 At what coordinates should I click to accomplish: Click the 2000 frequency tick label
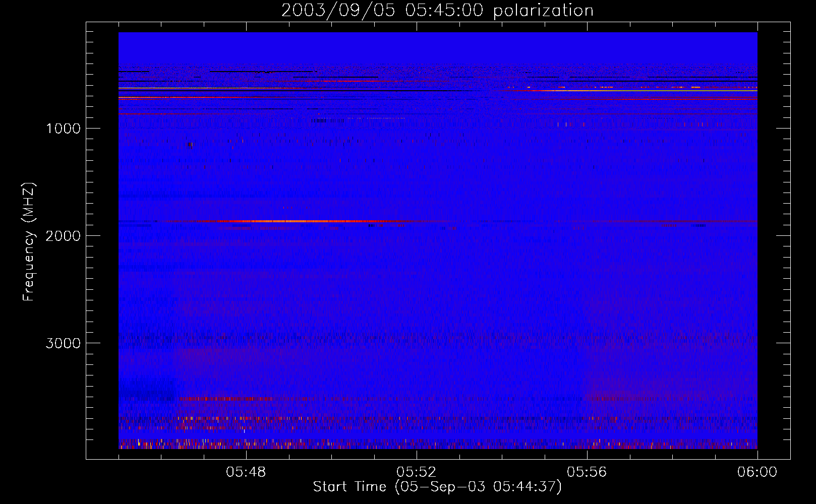click(x=63, y=236)
